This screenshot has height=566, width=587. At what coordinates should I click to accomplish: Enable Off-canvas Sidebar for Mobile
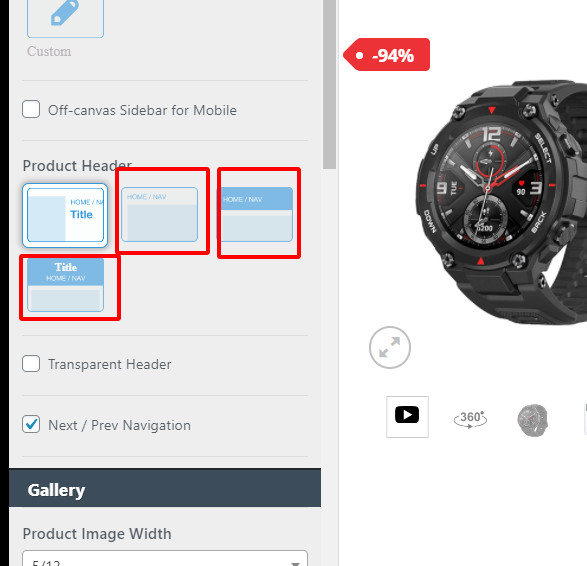click(x=31, y=109)
